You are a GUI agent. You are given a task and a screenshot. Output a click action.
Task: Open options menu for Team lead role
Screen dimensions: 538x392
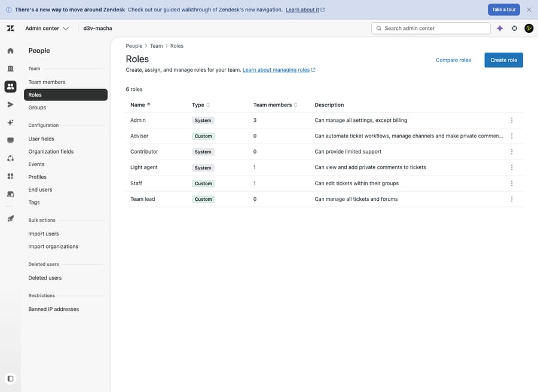(512, 199)
